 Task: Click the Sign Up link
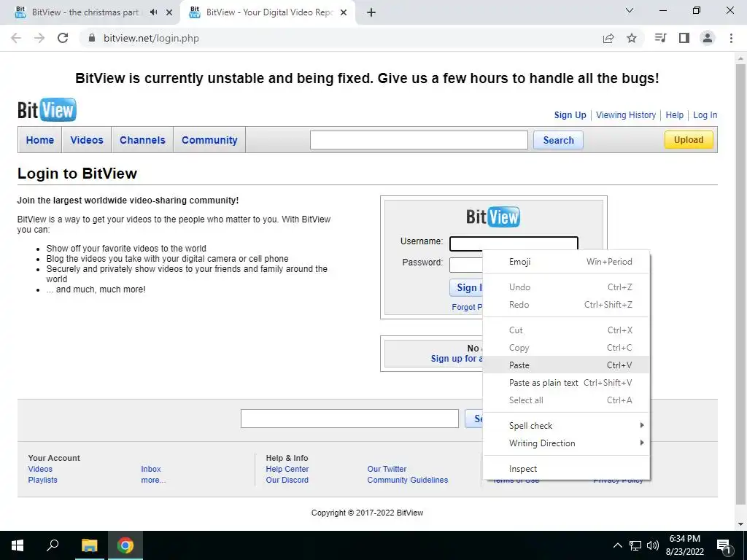(570, 114)
